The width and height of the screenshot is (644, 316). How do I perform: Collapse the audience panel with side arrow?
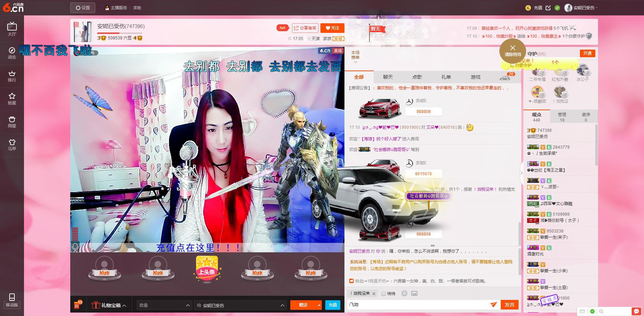pos(522,173)
